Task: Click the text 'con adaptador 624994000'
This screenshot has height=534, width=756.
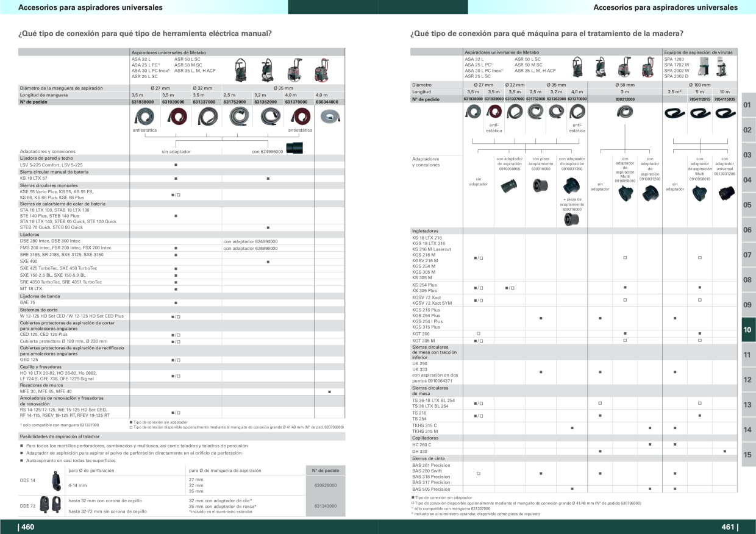Action: tap(251, 241)
